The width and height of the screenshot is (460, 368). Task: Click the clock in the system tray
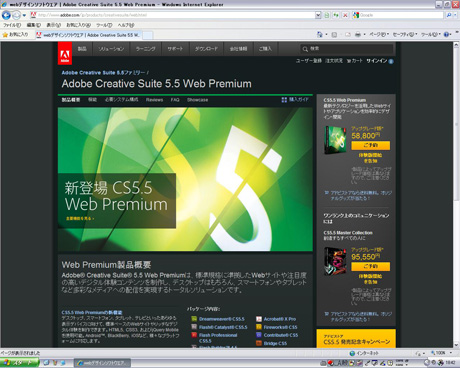pos(450,363)
